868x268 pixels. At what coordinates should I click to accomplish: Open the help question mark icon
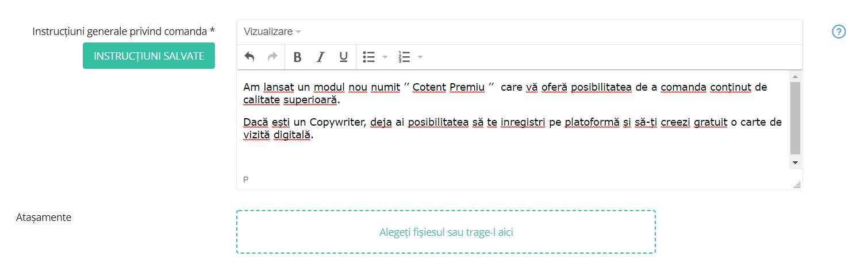tap(839, 32)
